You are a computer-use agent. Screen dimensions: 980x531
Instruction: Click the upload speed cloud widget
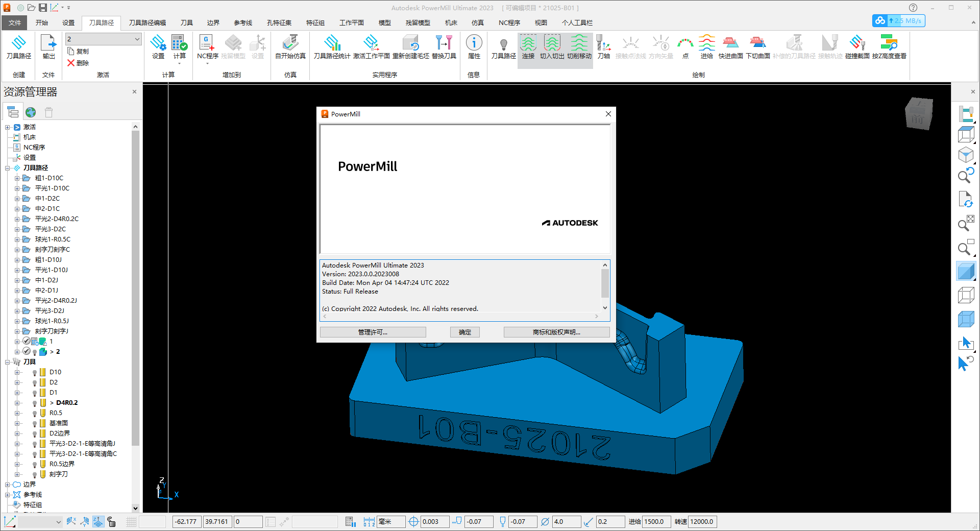point(898,21)
